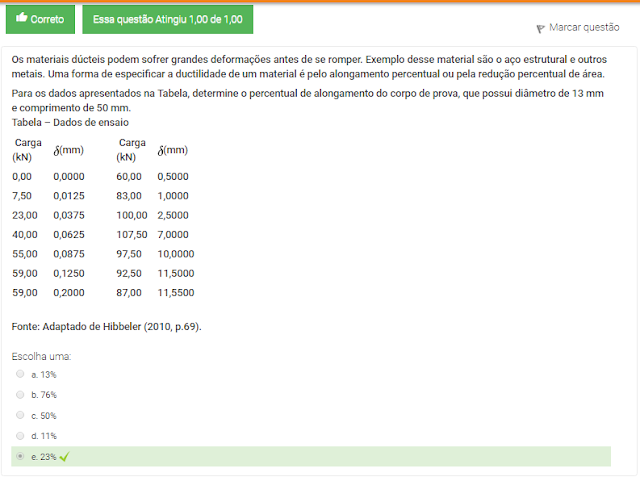Image resolution: width=640 pixels, height=477 pixels.
Task: Click the load value 100,00
Action: (132, 215)
